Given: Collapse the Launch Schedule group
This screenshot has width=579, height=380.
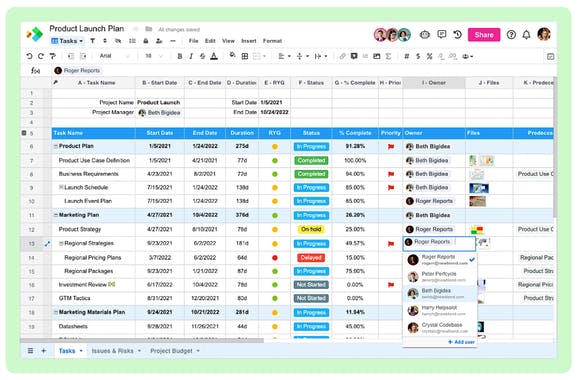Looking at the screenshot, I should tap(61, 188).
